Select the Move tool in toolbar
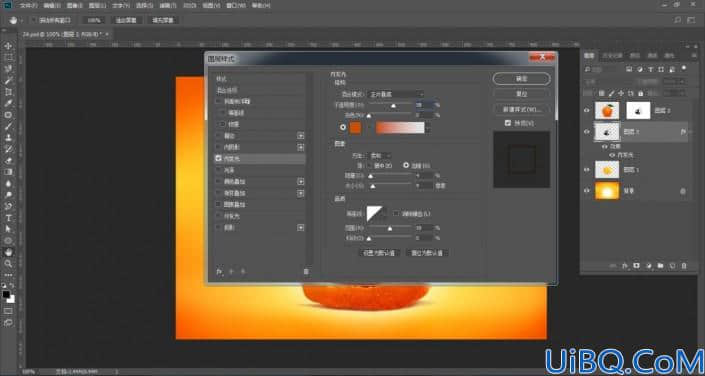Image resolution: width=705 pixels, height=376 pixels. pos(9,46)
